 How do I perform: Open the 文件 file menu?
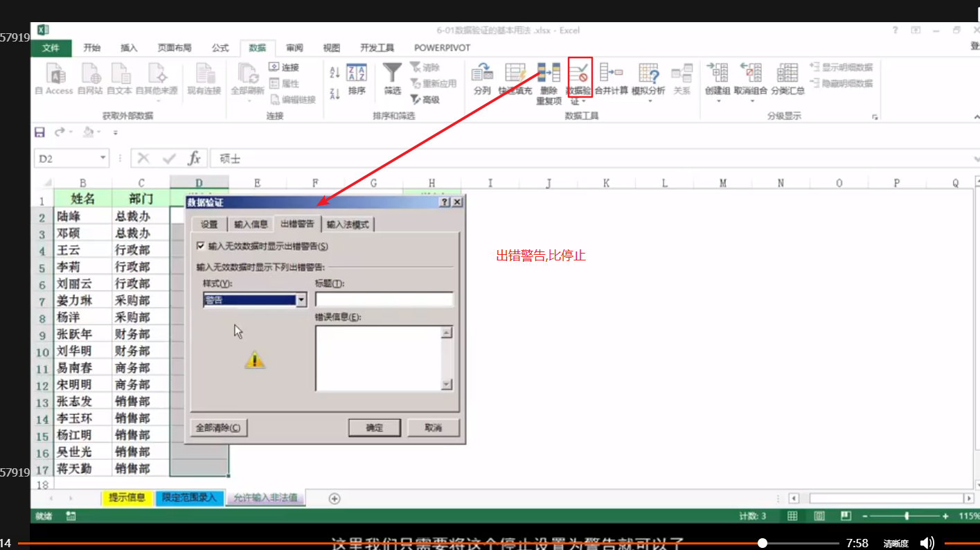[51, 48]
